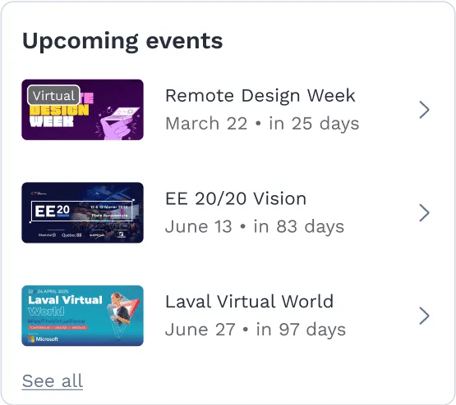Open the EE 20/20 Vision event title
Image resolution: width=456 pixels, height=405 pixels.
[x=236, y=199]
